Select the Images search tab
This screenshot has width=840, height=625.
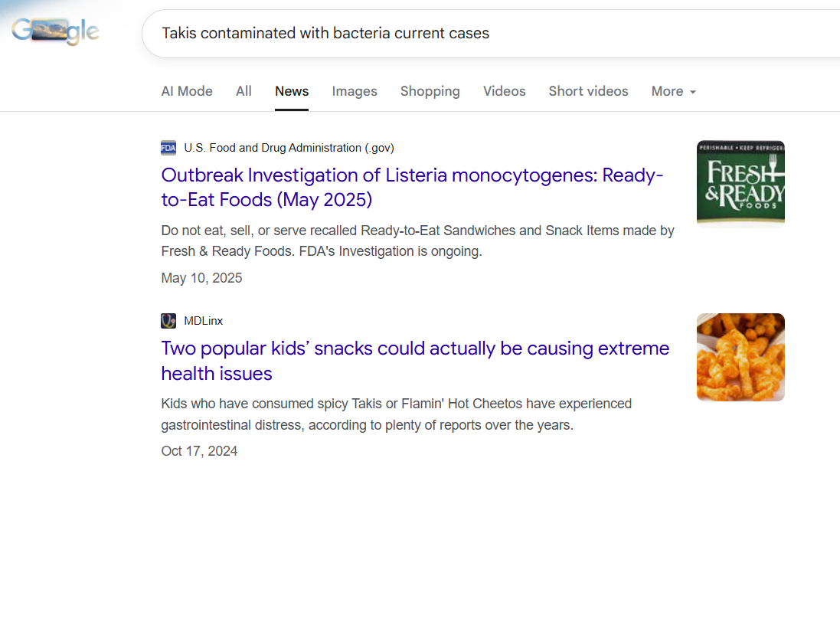[x=355, y=91]
